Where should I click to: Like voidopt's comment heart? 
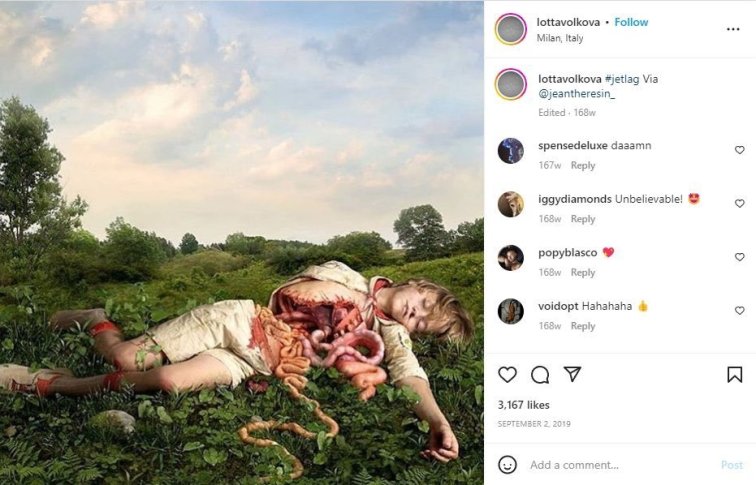click(740, 311)
